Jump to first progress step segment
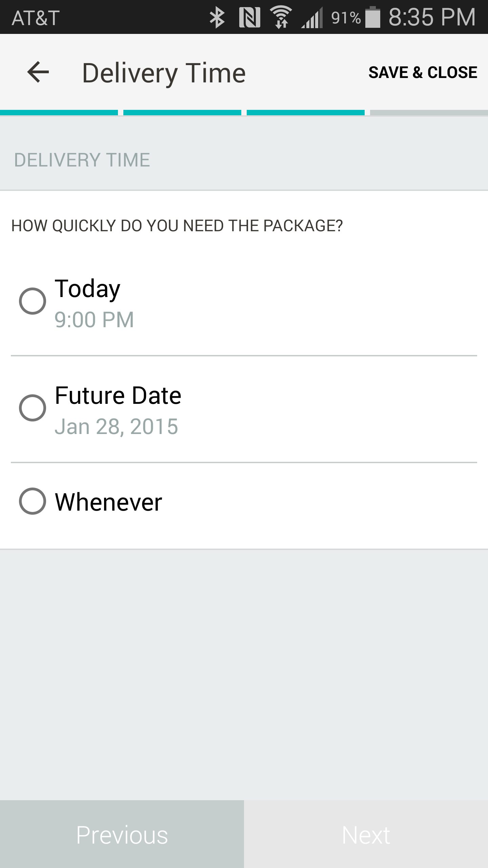 59,113
